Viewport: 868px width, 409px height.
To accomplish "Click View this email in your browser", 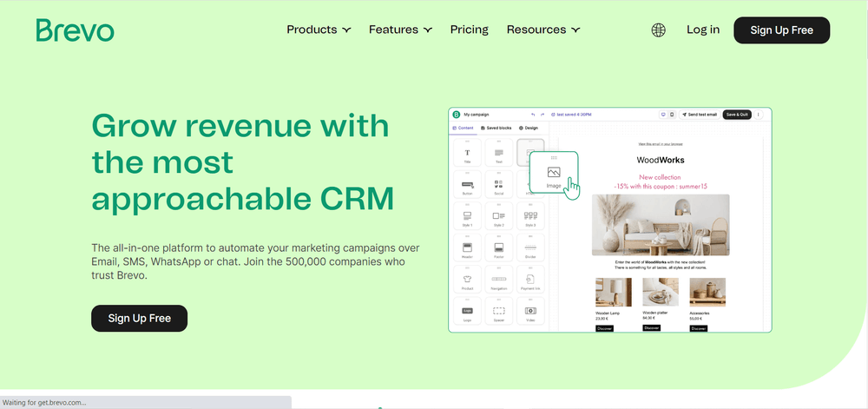I will [660, 144].
